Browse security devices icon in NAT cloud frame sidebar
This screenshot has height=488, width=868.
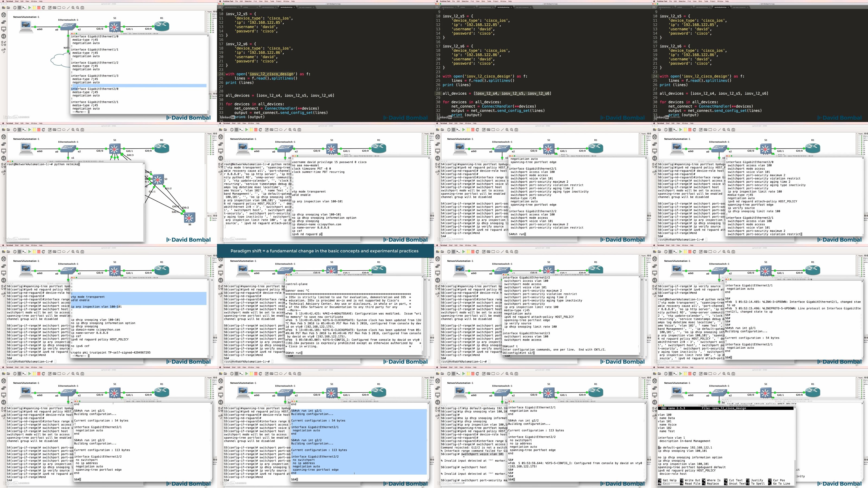pyautogui.click(x=4, y=36)
